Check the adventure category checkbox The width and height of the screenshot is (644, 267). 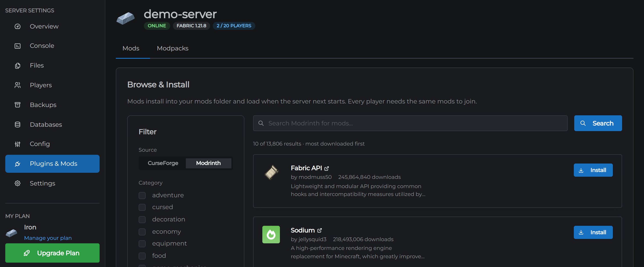click(x=142, y=195)
